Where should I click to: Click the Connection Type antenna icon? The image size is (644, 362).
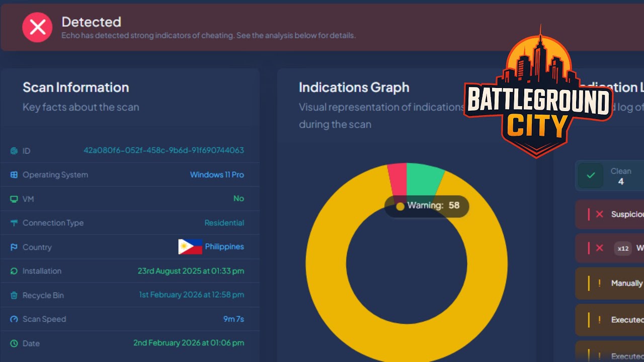coord(14,223)
